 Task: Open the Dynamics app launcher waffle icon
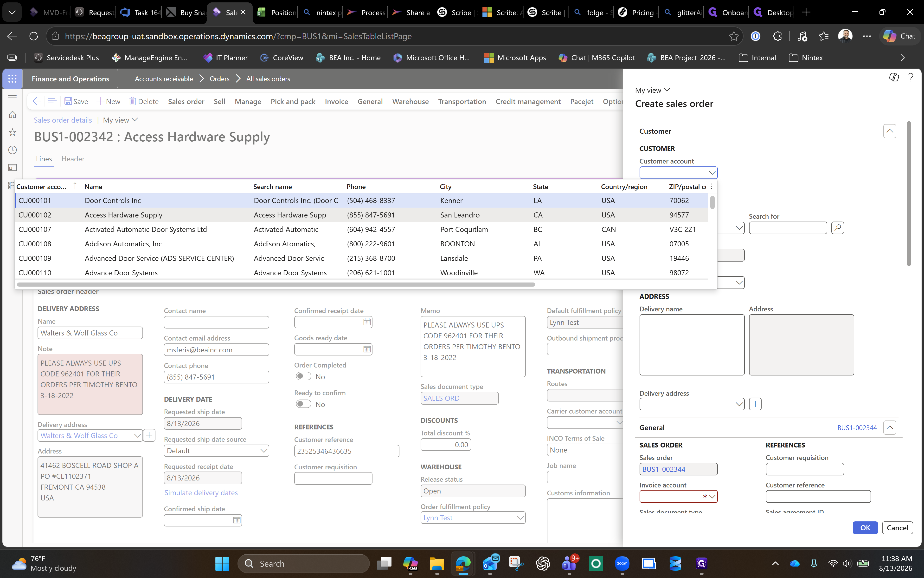click(x=12, y=79)
